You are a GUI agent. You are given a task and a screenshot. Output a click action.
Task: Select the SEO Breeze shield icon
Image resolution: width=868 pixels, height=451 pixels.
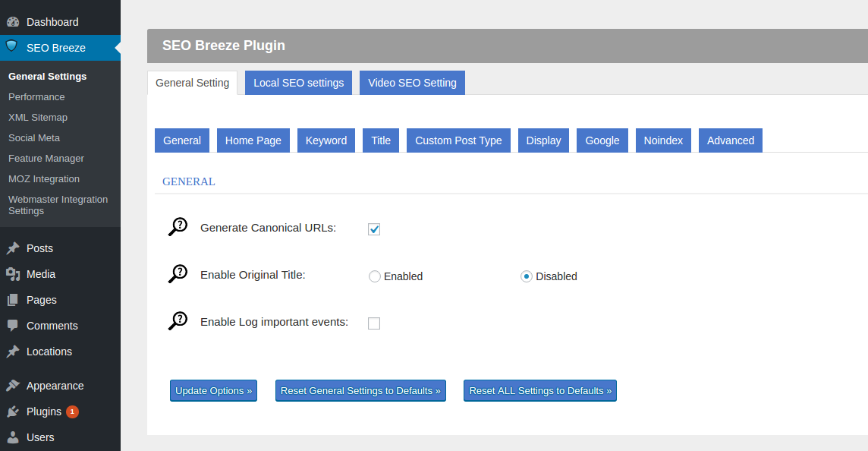11,47
